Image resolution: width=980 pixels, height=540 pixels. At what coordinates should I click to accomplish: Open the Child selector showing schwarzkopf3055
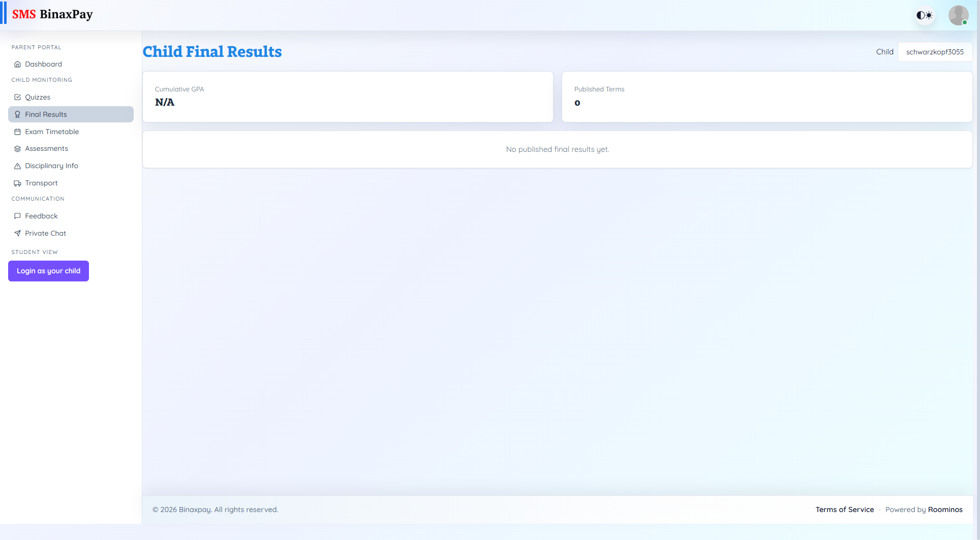[x=934, y=51]
